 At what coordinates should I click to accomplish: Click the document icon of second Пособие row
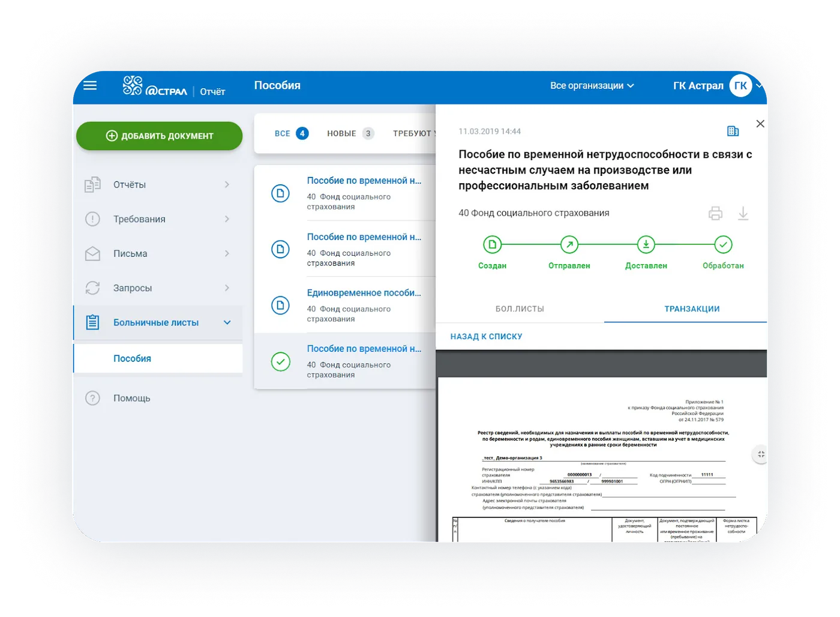(280, 249)
